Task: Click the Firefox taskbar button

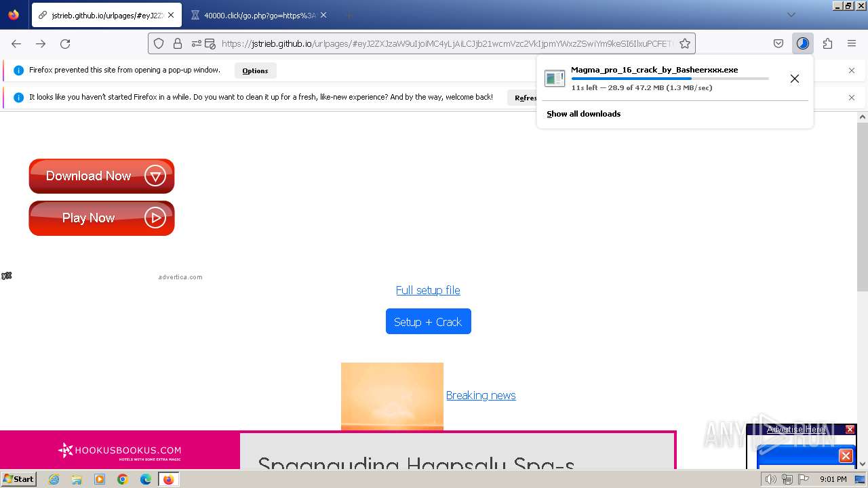Action: (x=168, y=479)
